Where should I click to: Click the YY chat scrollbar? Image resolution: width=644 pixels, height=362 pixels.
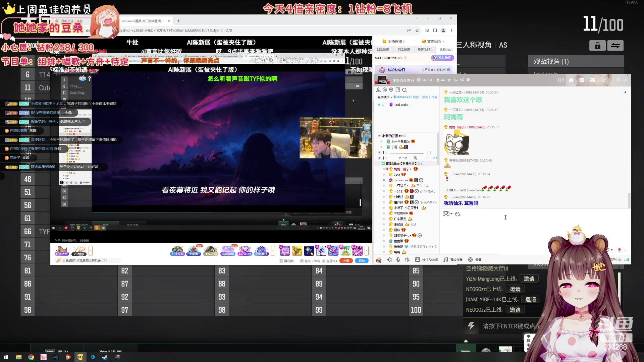coord(629,200)
